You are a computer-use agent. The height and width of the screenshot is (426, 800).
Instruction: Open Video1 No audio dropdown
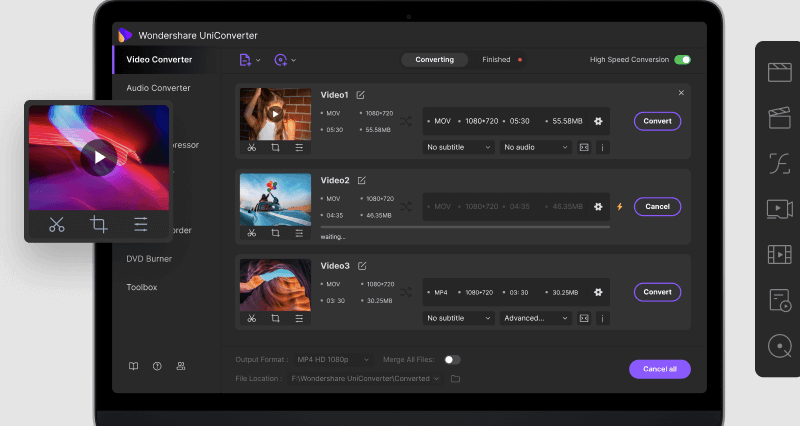[x=535, y=147]
